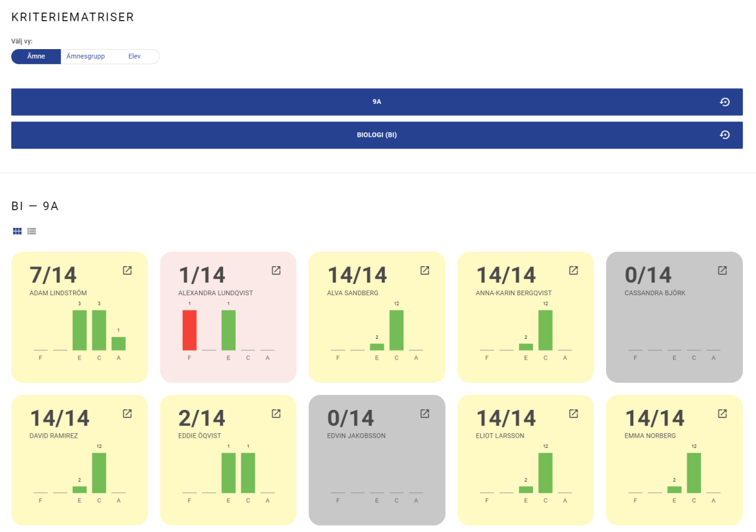This screenshot has width=756, height=532.
Task: Open Alexandra Lundqvist's external link icon
Action: point(276,270)
